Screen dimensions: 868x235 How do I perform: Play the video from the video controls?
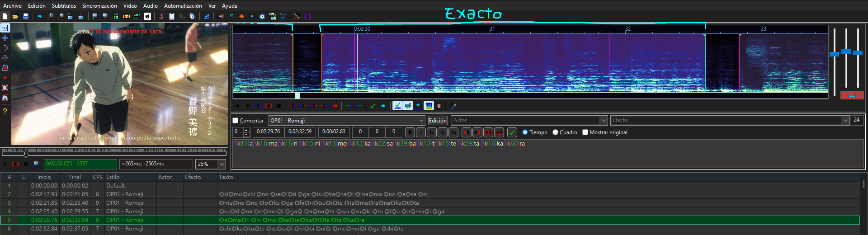[x=5, y=164]
